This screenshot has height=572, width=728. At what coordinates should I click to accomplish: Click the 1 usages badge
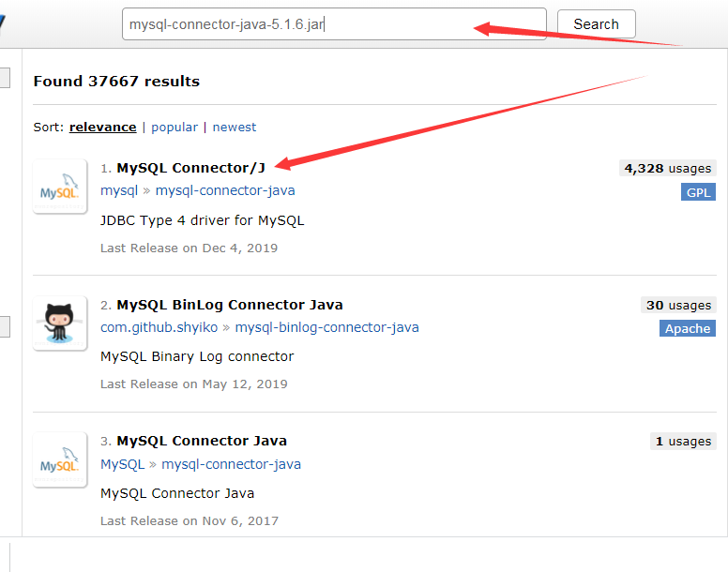683,441
